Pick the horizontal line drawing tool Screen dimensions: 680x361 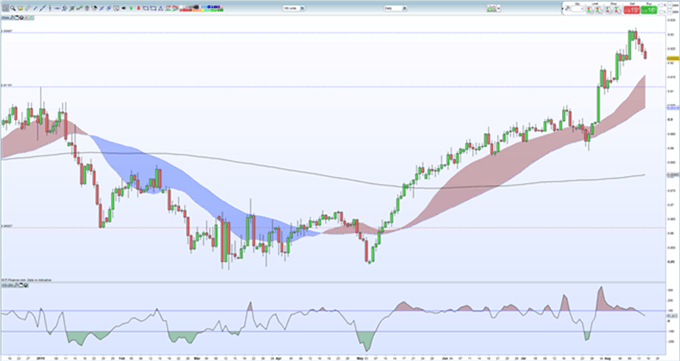pyautogui.click(x=57, y=8)
